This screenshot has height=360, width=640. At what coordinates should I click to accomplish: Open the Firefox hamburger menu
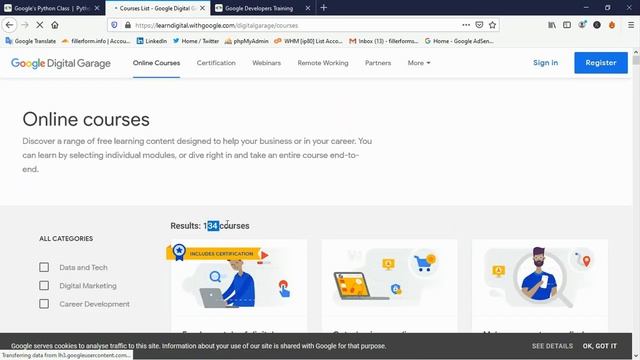coord(631,25)
